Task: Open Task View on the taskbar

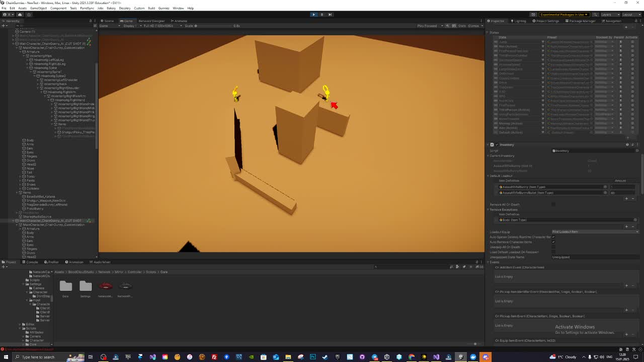Action: coord(91,357)
